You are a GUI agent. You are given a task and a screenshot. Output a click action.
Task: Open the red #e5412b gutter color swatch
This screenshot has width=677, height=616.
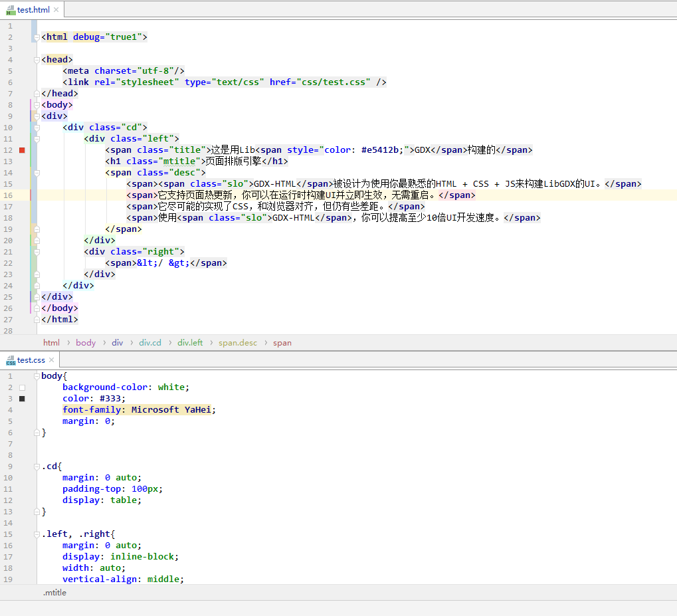pos(22,150)
